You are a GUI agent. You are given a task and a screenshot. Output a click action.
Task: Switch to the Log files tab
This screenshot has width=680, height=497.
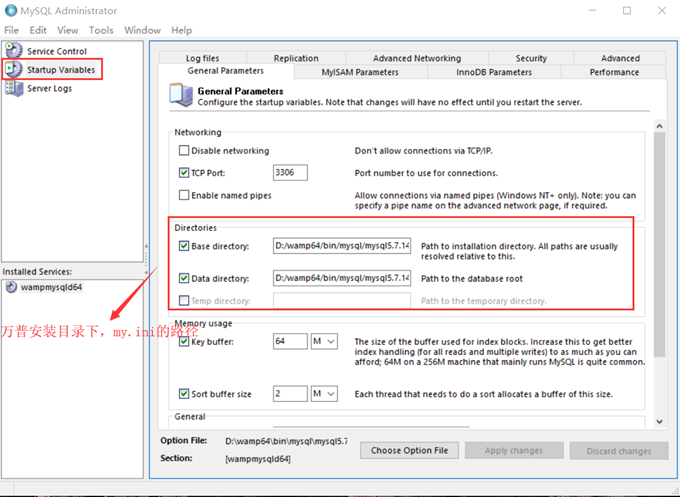coord(203,58)
